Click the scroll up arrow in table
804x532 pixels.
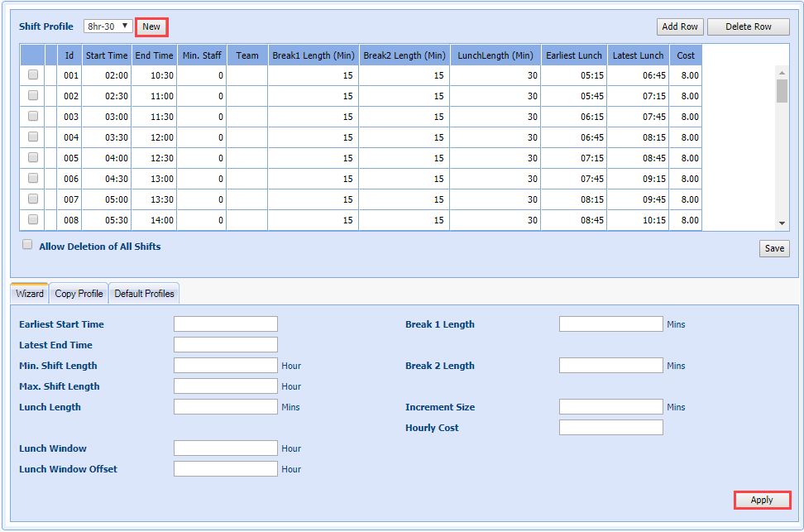coord(782,71)
